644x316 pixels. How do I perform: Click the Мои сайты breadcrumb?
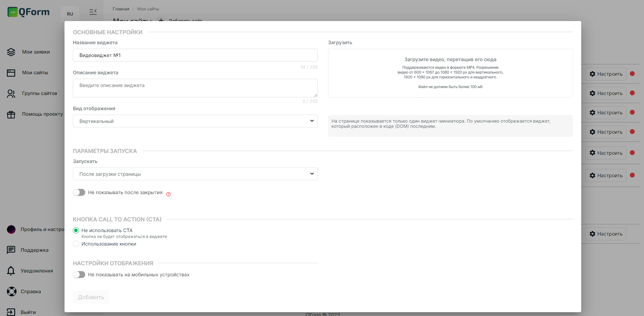pyautogui.click(x=148, y=9)
